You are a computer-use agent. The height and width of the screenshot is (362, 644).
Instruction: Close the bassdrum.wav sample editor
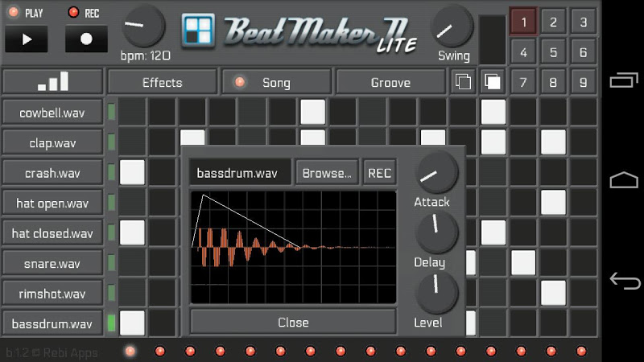[x=293, y=323]
